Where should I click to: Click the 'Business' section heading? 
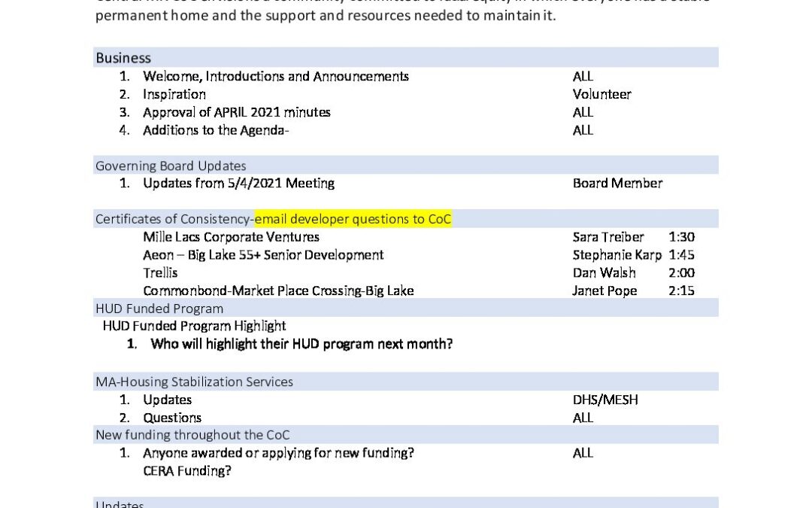[x=123, y=57]
